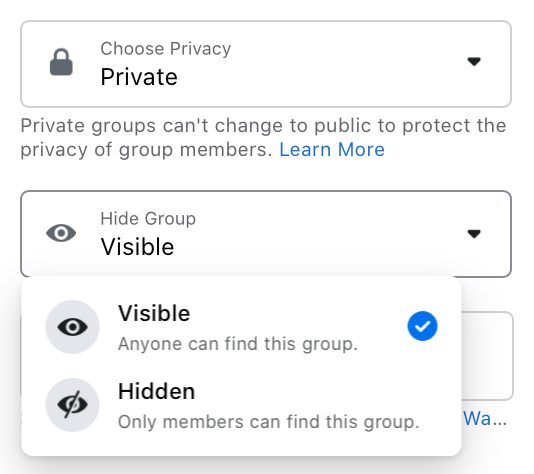
Task: Click the padlock icon in Choose Privacy
Action: click(61, 62)
